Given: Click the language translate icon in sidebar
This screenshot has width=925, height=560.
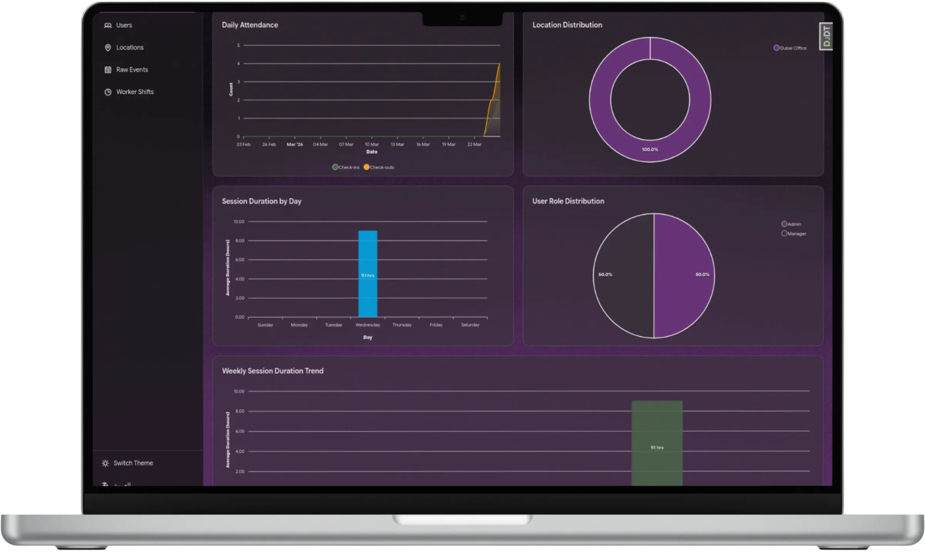Looking at the screenshot, I should [x=105, y=484].
